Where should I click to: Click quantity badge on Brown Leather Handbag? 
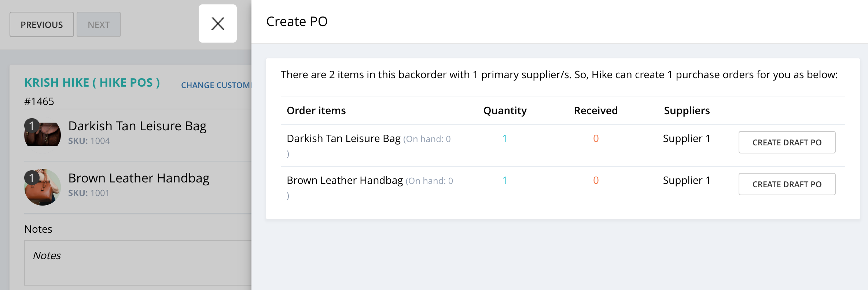[x=32, y=178]
